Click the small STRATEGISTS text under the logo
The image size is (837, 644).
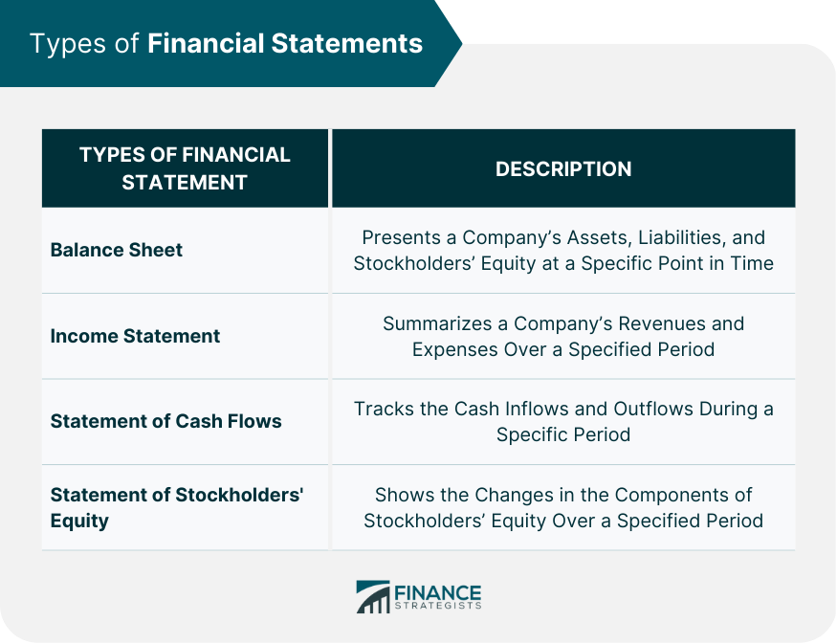click(437, 608)
